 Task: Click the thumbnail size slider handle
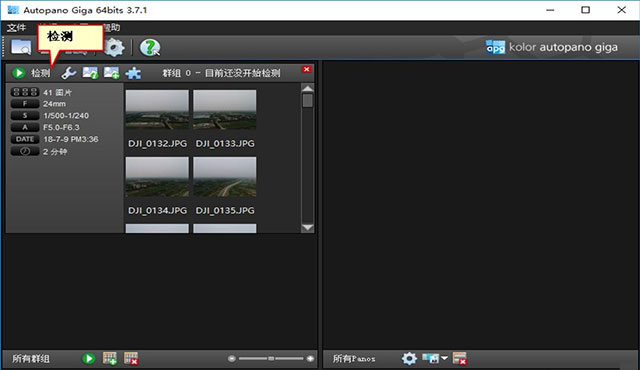pyautogui.click(x=271, y=359)
